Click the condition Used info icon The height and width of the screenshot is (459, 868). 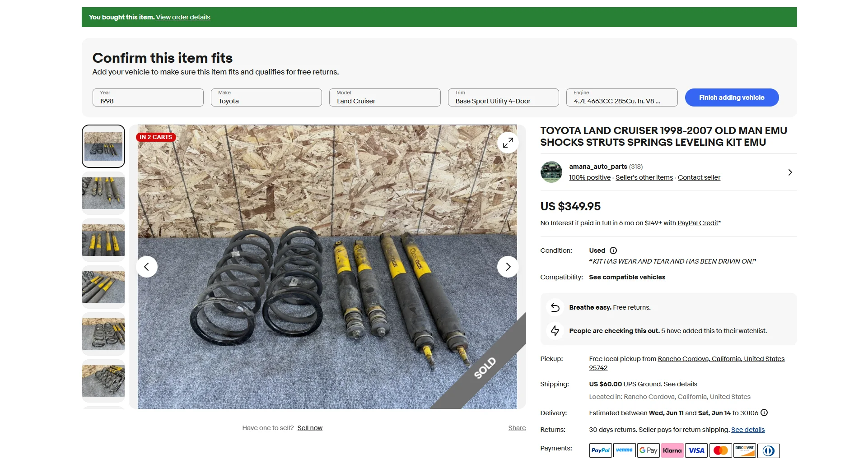point(613,250)
